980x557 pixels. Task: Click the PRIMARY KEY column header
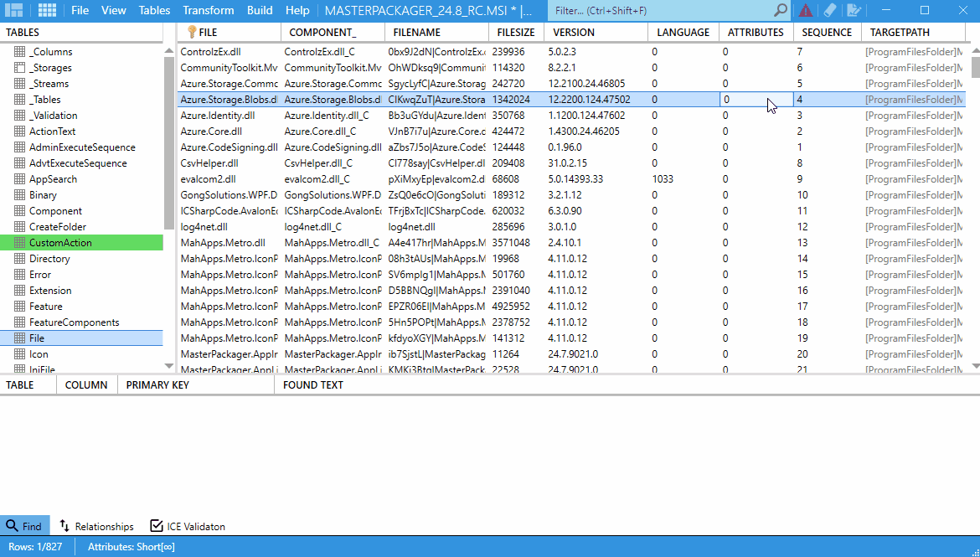[x=196, y=385]
